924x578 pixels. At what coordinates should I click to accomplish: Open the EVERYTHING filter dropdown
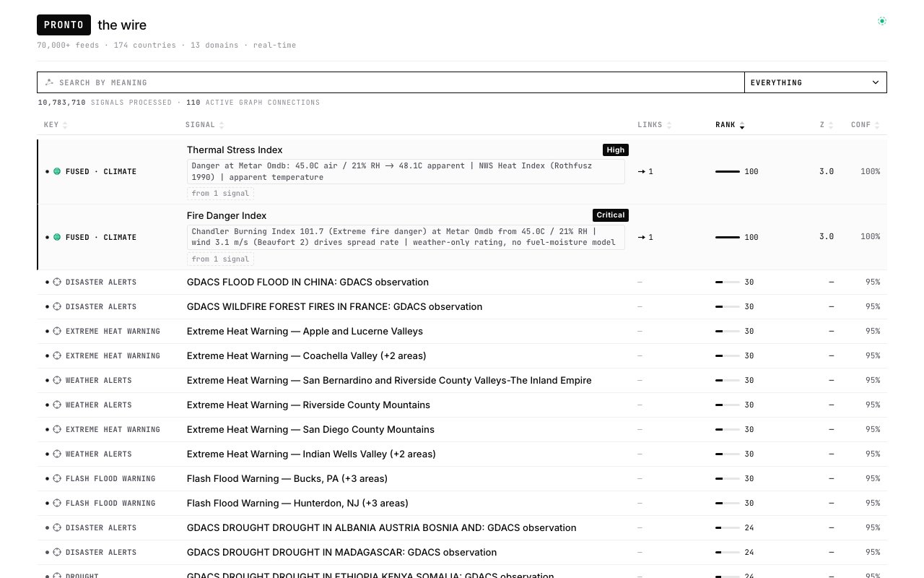[815, 82]
